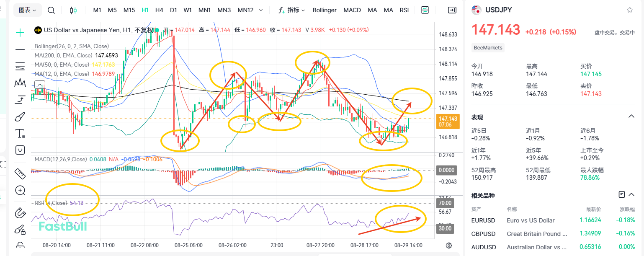Image resolution: width=644 pixels, height=256 pixels.
Task: Switch to D1 daily timeframe
Action: tap(173, 10)
